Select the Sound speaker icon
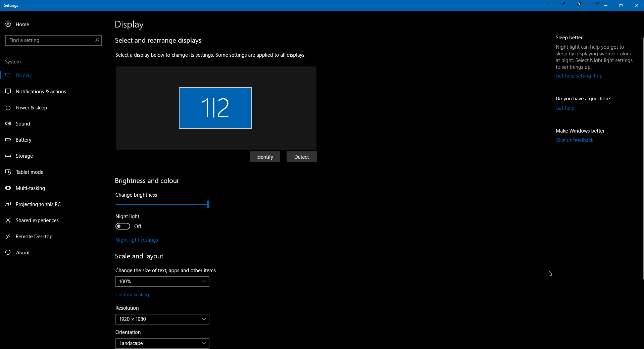 [8, 123]
